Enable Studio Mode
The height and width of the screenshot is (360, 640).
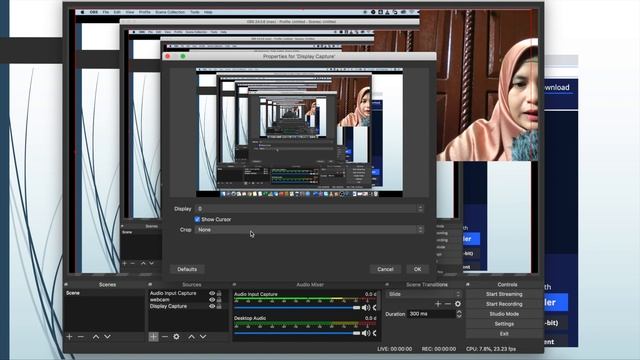pos(504,314)
